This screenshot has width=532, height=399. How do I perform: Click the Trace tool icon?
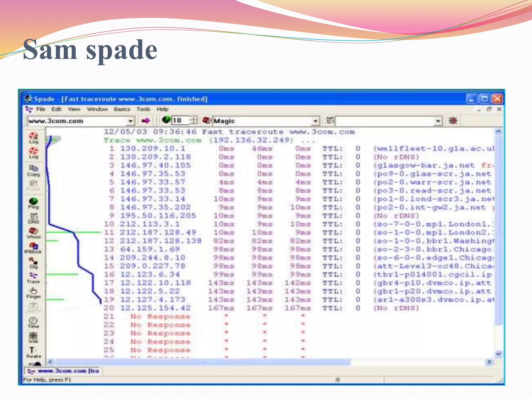click(x=34, y=277)
